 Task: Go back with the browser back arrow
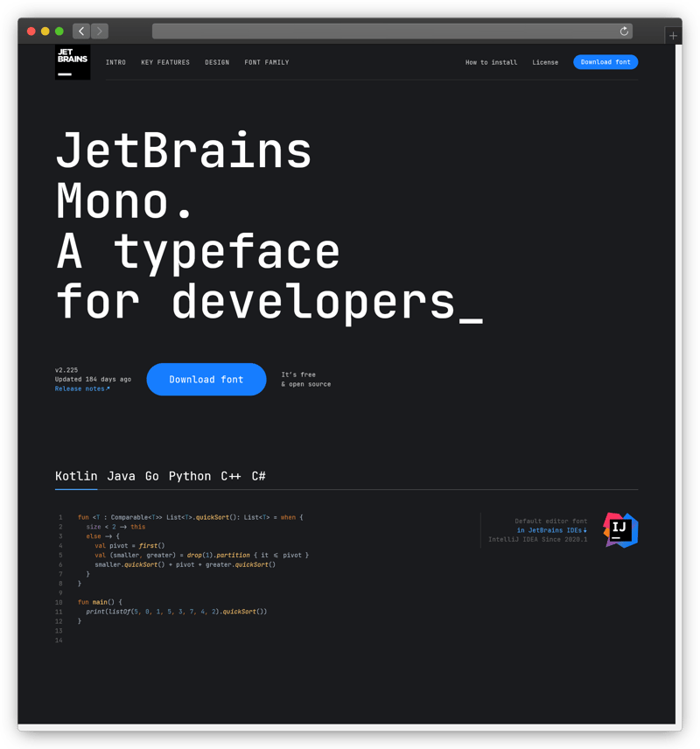81,31
